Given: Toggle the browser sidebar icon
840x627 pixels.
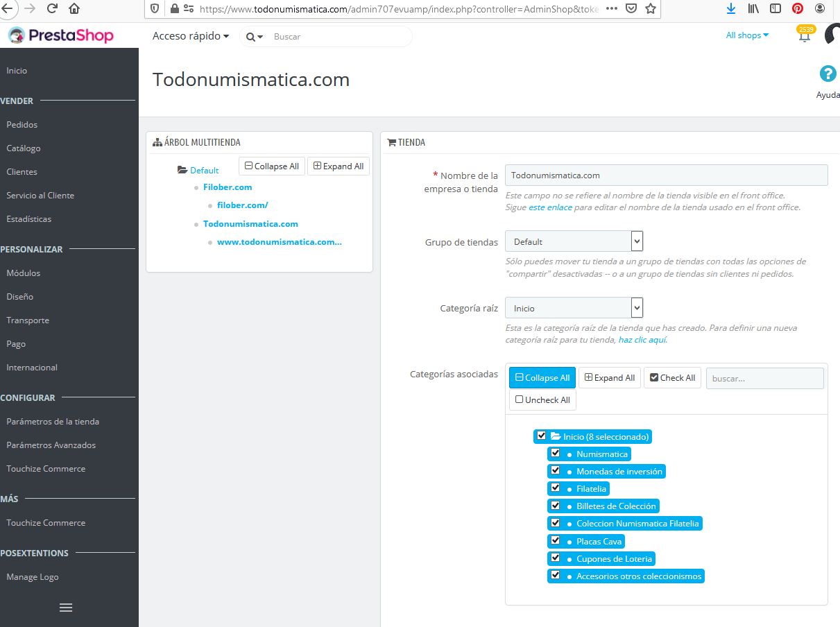Looking at the screenshot, I should click(x=775, y=8).
